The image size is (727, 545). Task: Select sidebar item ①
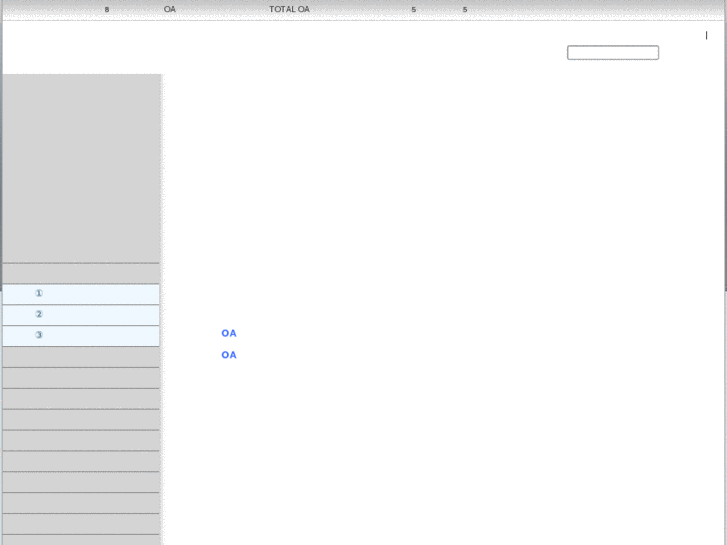(81, 294)
